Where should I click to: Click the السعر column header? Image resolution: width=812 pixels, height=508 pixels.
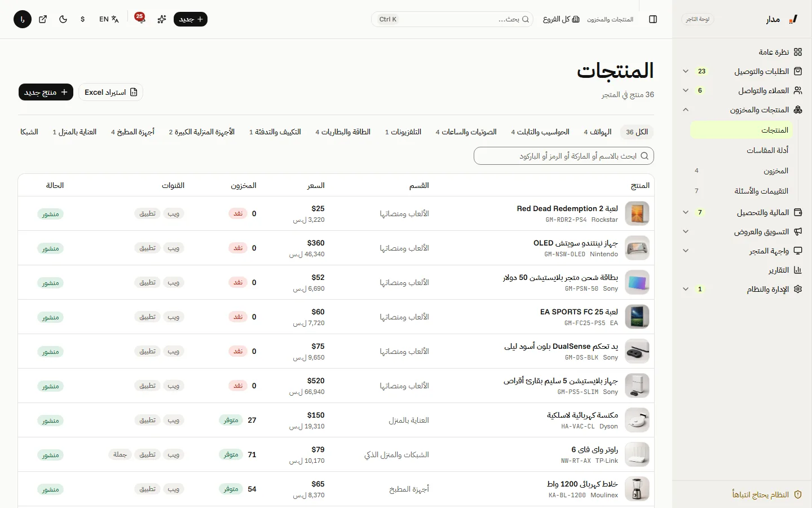[316, 185]
